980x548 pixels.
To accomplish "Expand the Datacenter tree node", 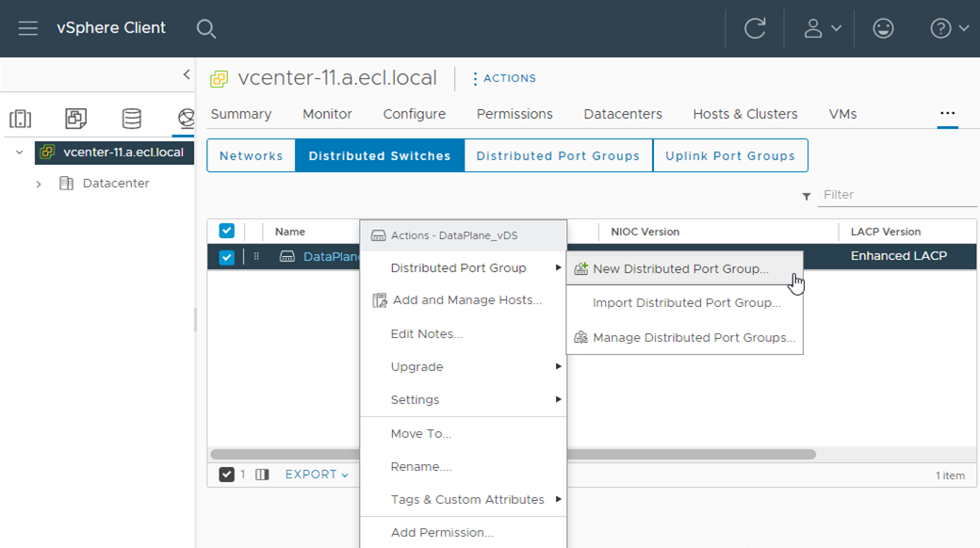I will click(x=39, y=185).
